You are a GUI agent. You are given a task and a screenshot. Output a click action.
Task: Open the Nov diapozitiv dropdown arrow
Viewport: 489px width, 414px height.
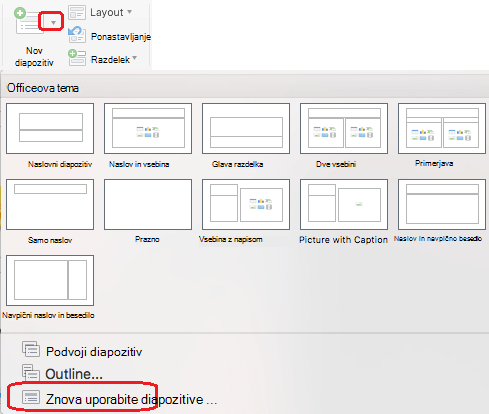coord(53,23)
